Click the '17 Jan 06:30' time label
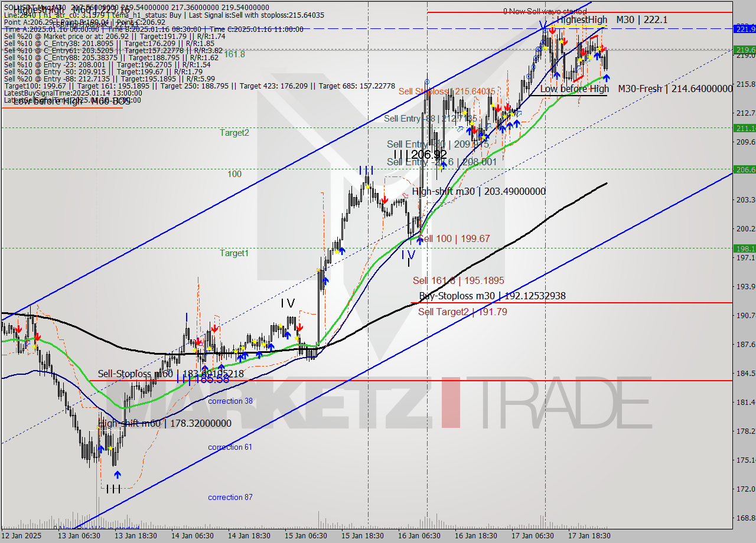The width and height of the screenshot is (756, 543). click(x=532, y=536)
